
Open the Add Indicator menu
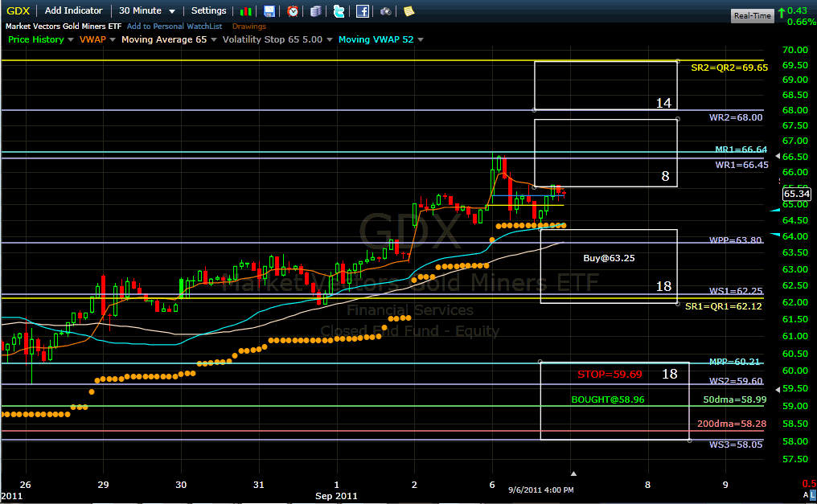pyautogui.click(x=74, y=11)
